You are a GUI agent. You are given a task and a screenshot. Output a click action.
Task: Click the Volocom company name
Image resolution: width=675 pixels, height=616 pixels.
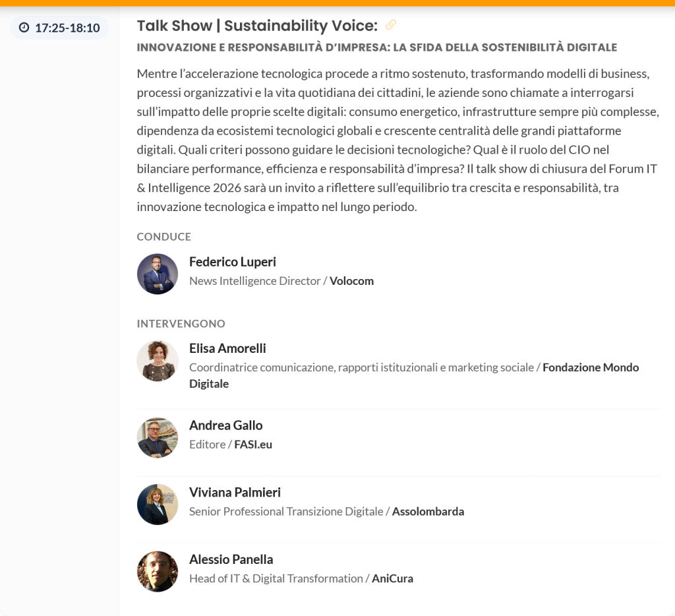click(x=351, y=281)
